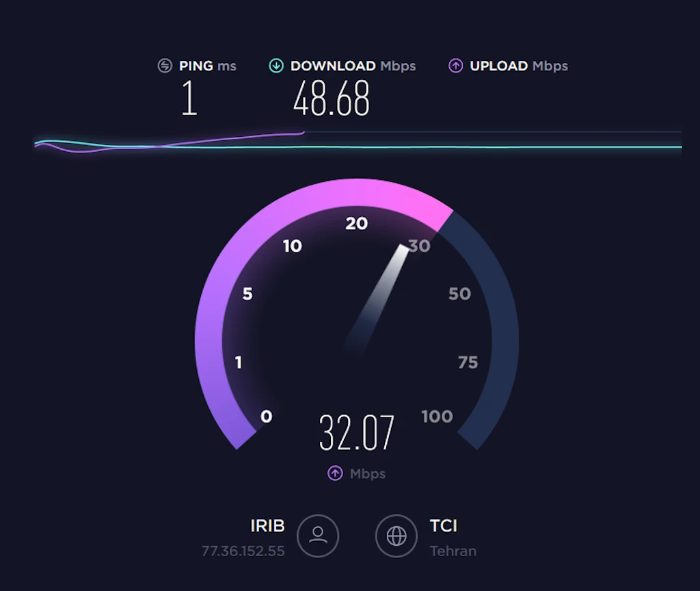Click the ping value 1
Screen dimensions: 700x591
pyautogui.click(x=189, y=98)
